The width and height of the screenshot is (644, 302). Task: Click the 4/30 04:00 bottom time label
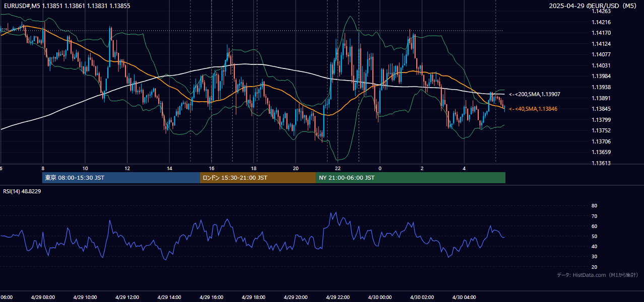click(x=464, y=297)
